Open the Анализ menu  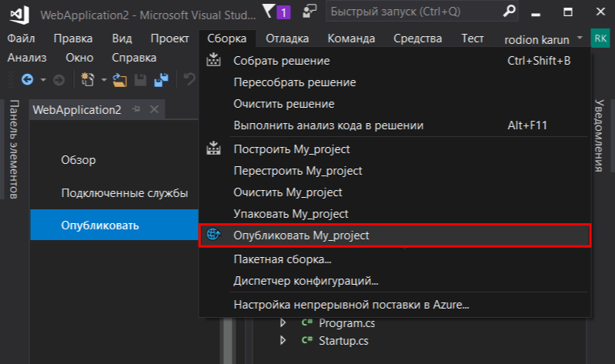coord(27,58)
